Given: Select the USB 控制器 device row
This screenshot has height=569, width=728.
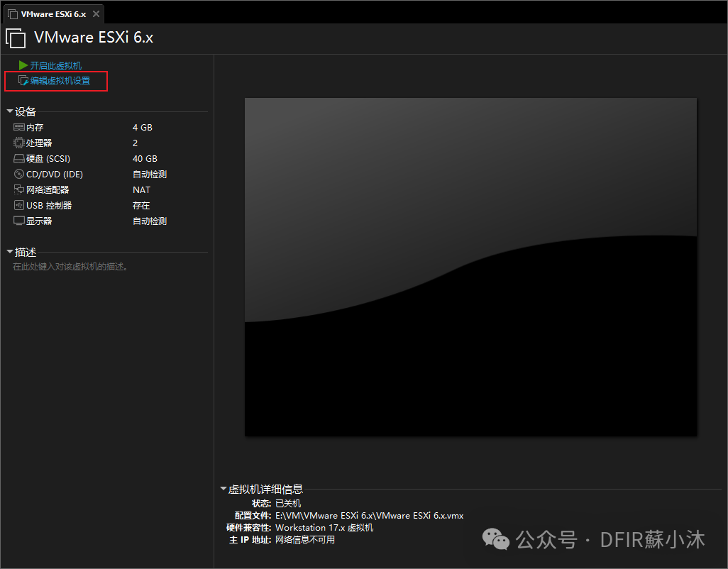Looking at the screenshot, I should [110, 205].
